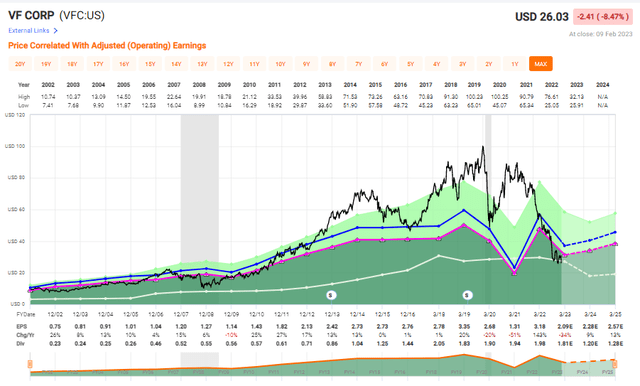
Task: Choose the 18Y range button
Action: tap(72, 64)
